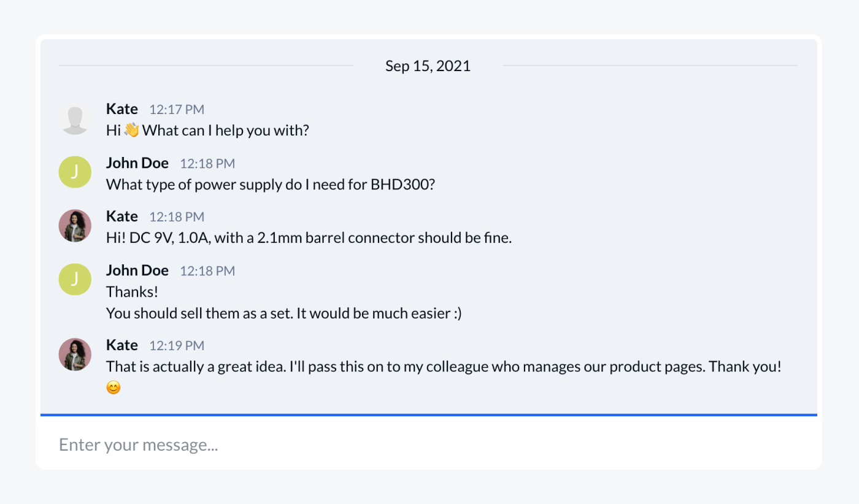Click John Doe's first green J avatar
This screenshot has width=859, height=504.
pyautogui.click(x=75, y=172)
